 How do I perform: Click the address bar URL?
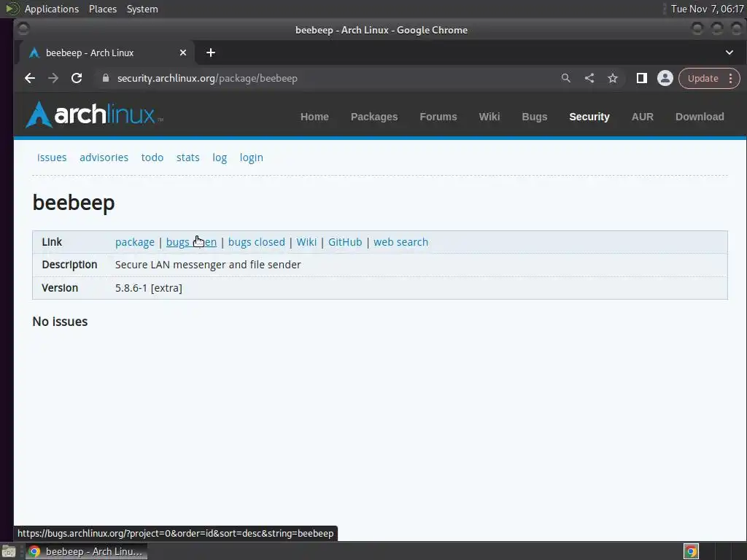coord(207,78)
